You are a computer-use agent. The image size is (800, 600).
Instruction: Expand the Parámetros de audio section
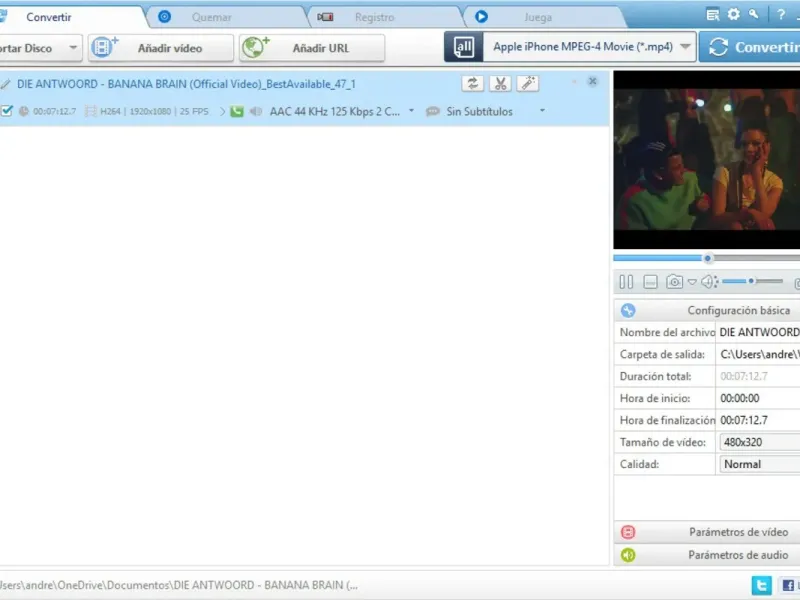click(738, 555)
